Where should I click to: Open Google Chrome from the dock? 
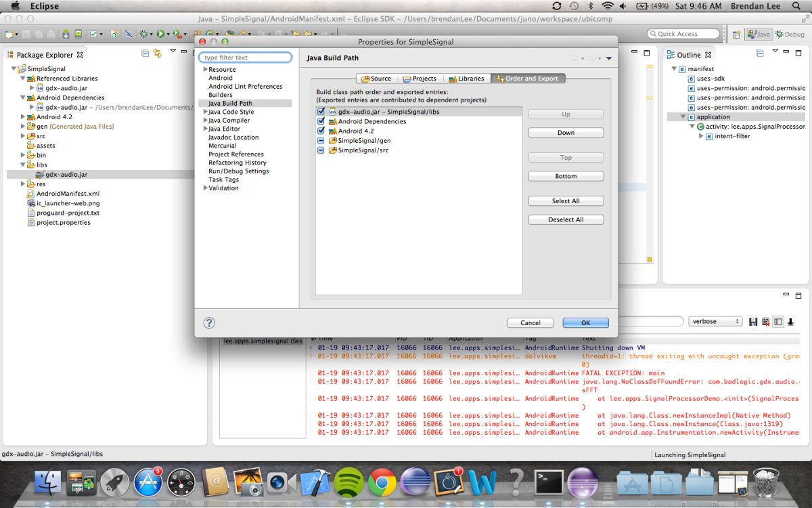[382, 482]
